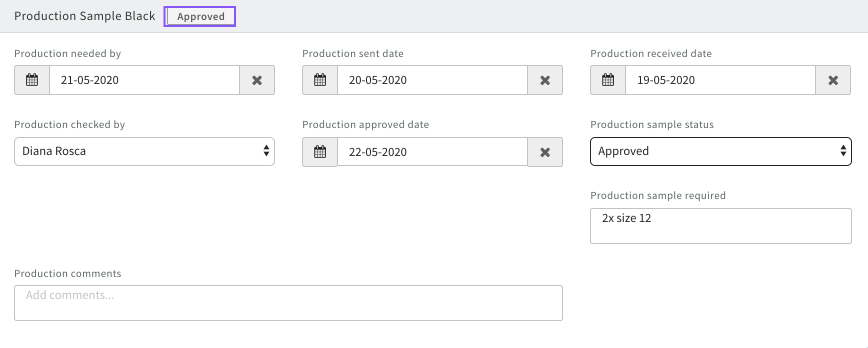The width and height of the screenshot is (868, 348).
Task: Clear the Production needed by date
Action: click(x=257, y=80)
